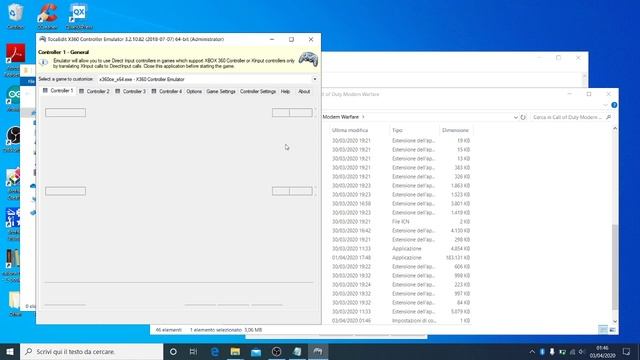Switch to the Controller 4 tab
The image size is (640, 360).
click(x=167, y=91)
